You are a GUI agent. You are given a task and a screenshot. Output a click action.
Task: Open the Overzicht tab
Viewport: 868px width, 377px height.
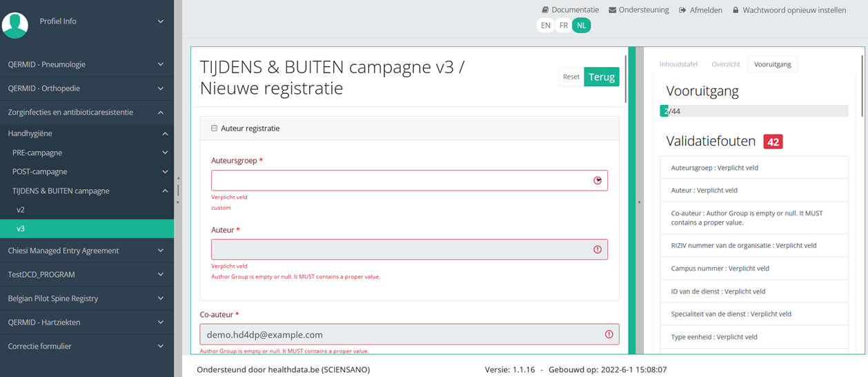726,64
